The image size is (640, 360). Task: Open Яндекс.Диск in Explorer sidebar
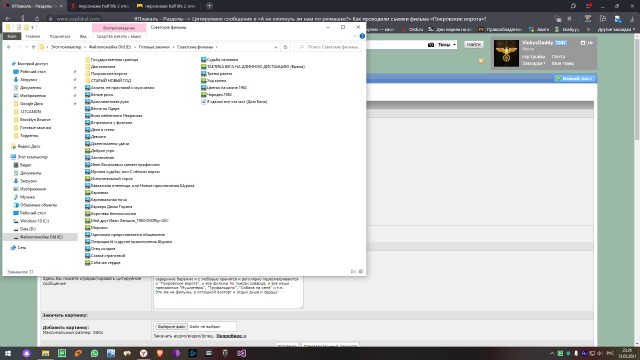coord(29,146)
